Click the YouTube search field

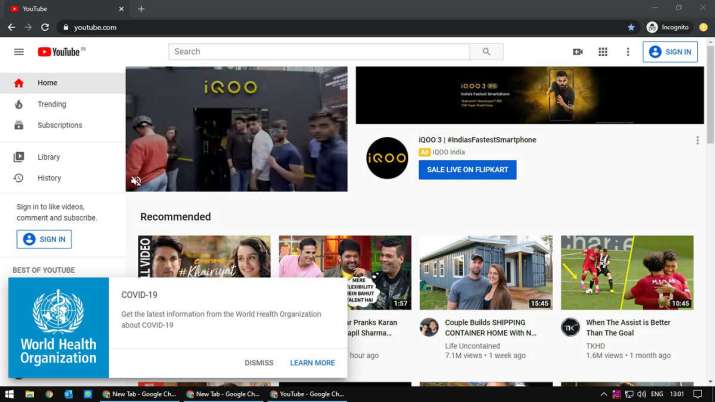tap(319, 52)
